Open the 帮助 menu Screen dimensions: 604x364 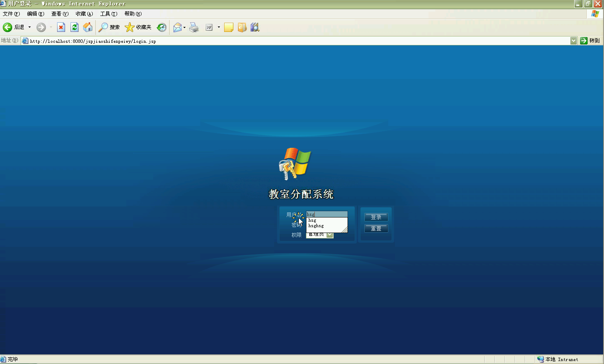coord(133,14)
